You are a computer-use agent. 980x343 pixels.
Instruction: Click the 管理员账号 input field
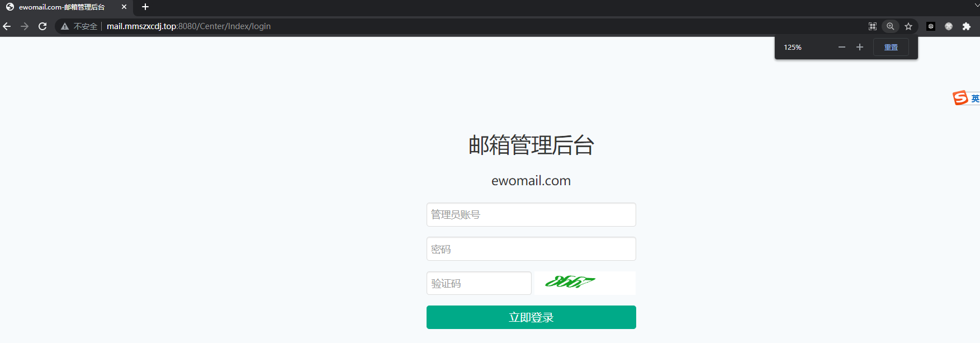[x=531, y=215]
